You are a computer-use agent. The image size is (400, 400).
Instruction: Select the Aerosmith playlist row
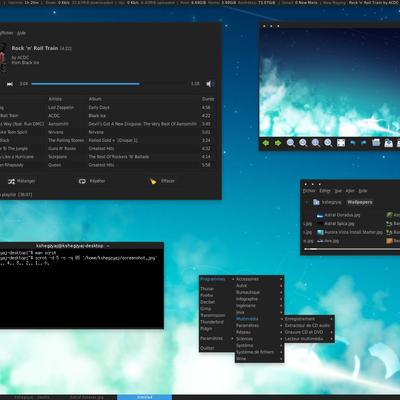click(107, 124)
